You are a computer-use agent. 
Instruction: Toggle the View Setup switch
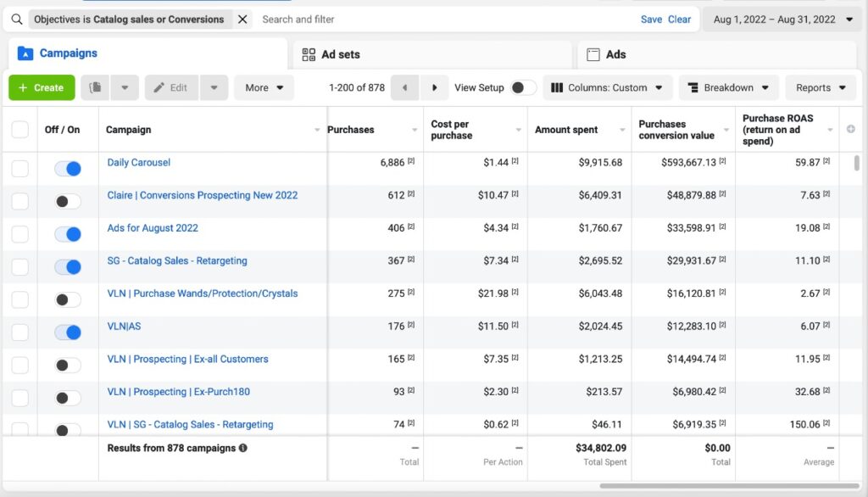pos(523,87)
